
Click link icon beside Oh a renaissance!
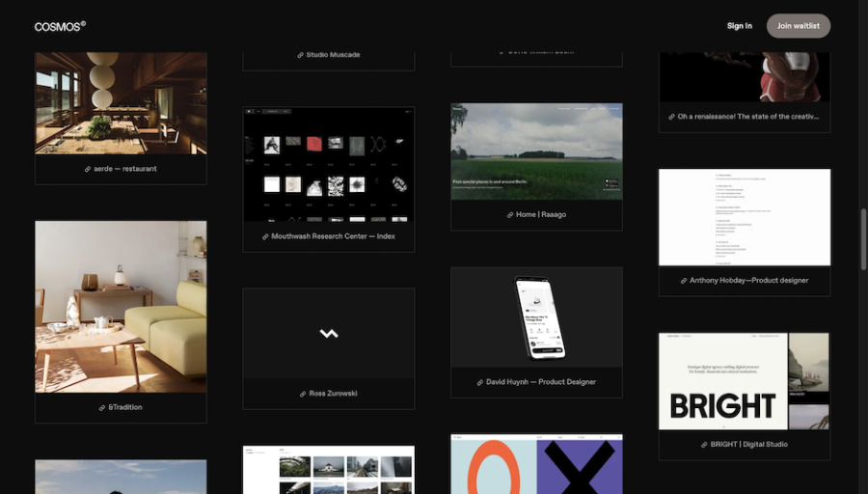point(671,117)
